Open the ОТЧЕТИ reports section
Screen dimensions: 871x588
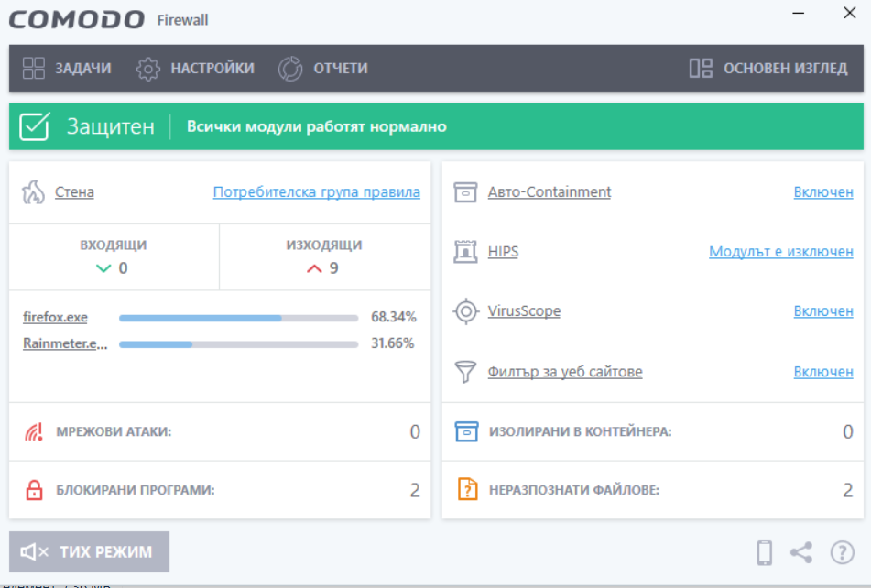point(322,69)
